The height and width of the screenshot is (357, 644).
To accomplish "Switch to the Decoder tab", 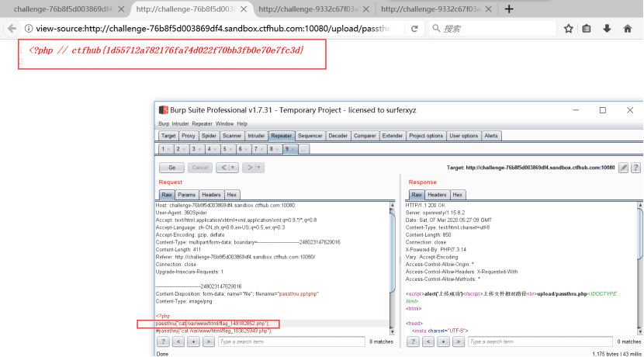I will pos(338,136).
